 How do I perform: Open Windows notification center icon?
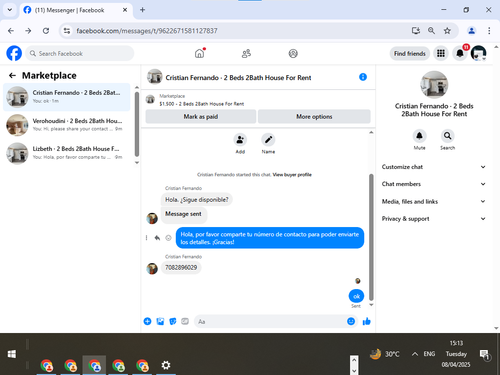coord(484,354)
